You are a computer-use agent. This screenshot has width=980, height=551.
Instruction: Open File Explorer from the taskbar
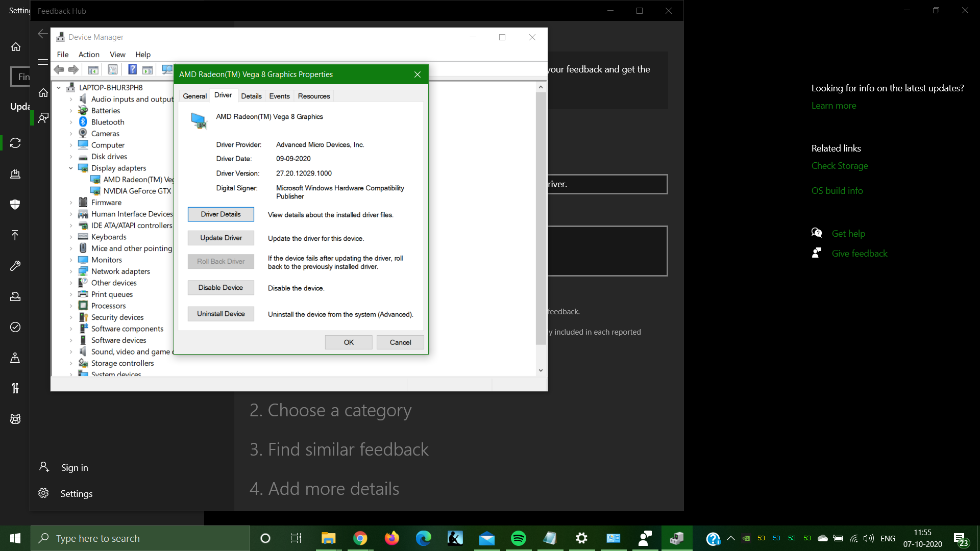328,538
